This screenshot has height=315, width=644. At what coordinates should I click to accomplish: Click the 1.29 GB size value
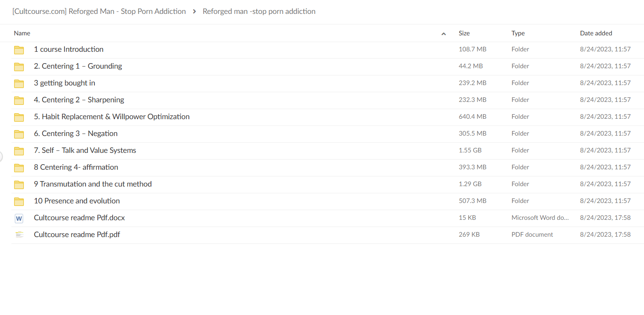470,184
